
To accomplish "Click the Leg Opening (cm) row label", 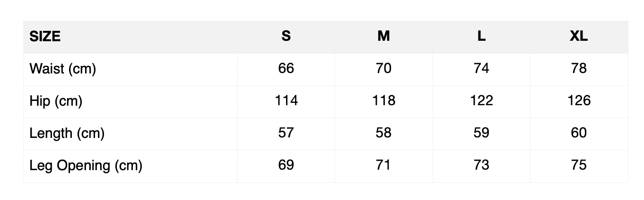I will point(86,165).
